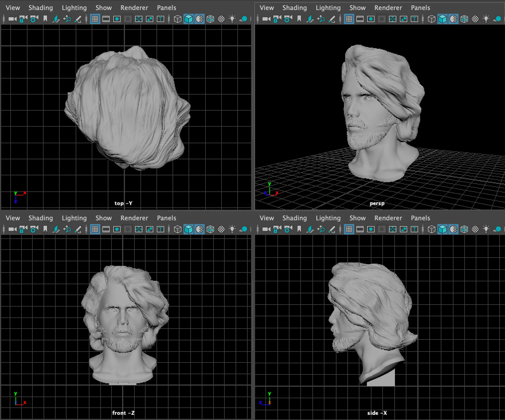The image size is (505, 420).
Task: Click Lock Camera icon in persp panel
Action: (277, 19)
